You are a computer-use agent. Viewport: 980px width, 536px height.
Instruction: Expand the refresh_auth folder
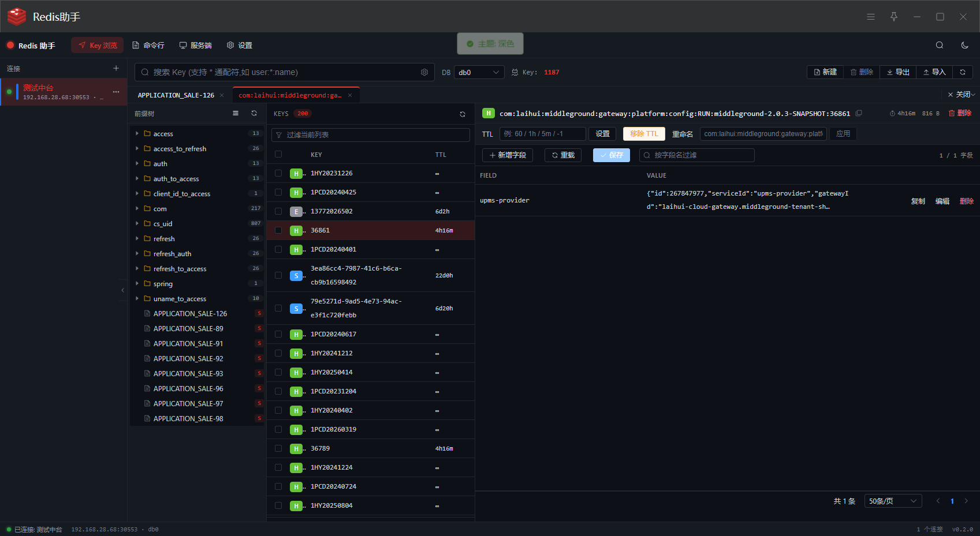[137, 253]
